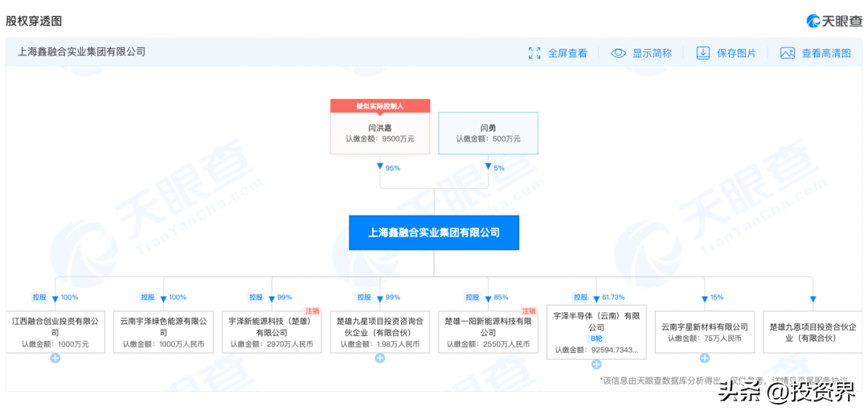
Task: Click 认缴金额：2550万人民币 text
Action: click(488, 344)
